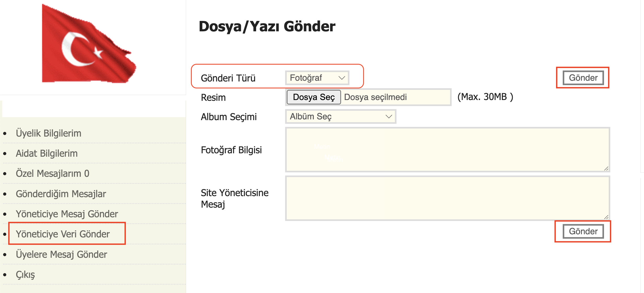This screenshot has width=644, height=293.
Task: Open Yöneticiye Veri Gönder page
Action: tap(63, 234)
